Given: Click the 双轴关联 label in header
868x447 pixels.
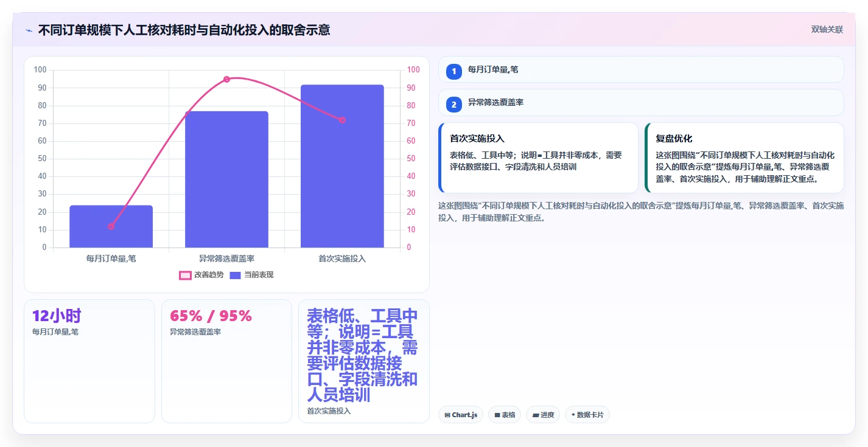Looking at the screenshot, I should click(x=827, y=30).
